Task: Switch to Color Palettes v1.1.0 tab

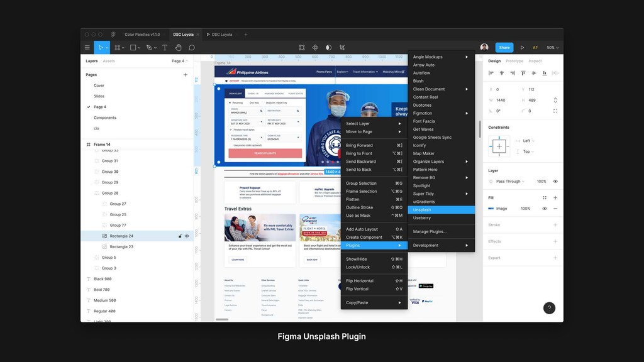Action: [x=142, y=35]
